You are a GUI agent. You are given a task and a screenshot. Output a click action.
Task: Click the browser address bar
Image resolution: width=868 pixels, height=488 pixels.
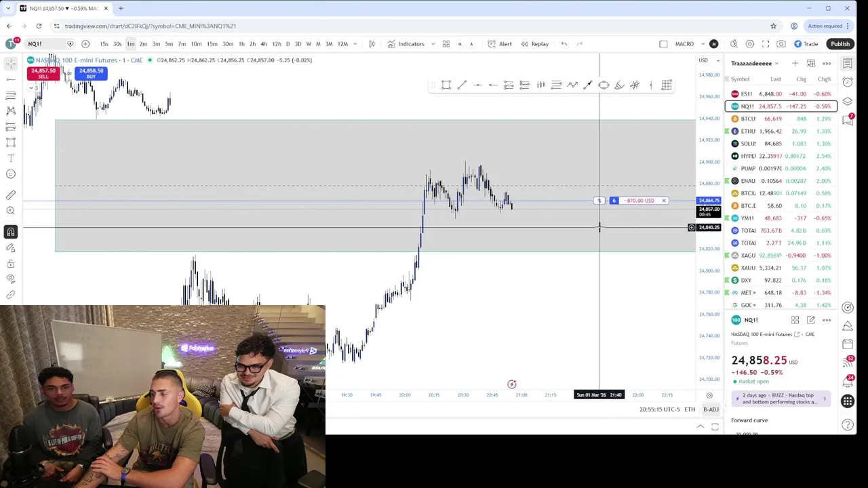tap(407, 26)
